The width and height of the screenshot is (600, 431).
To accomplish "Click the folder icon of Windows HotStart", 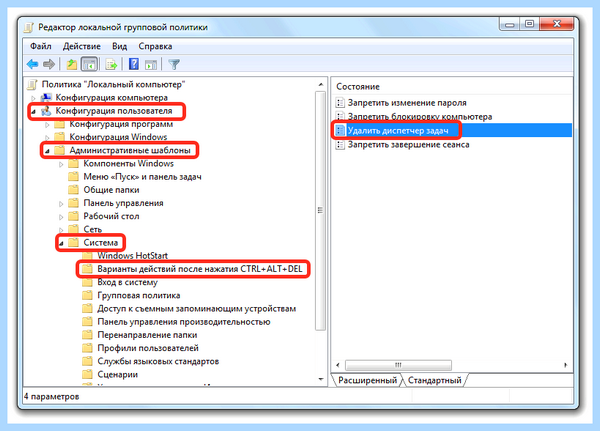I will coord(87,255).
